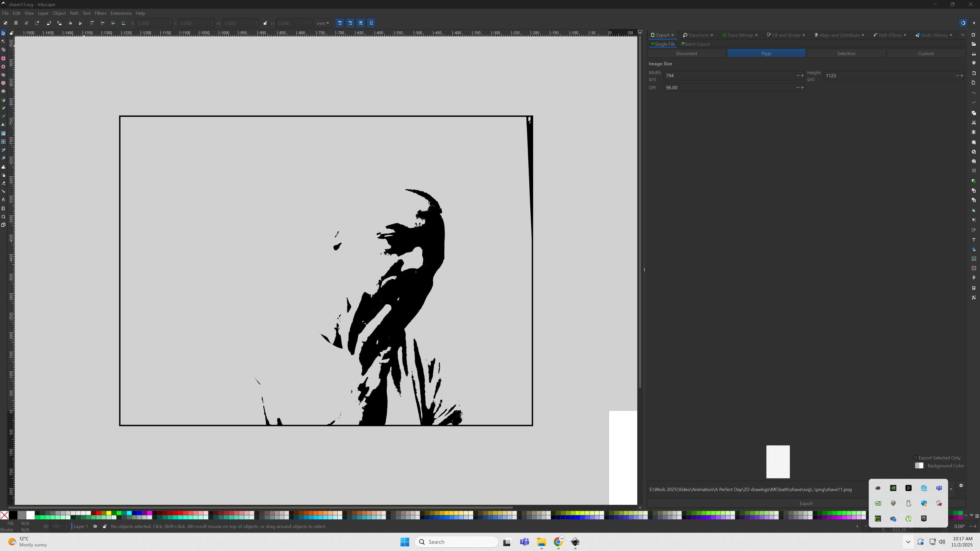The width and height of the screenshot is (980, 551).
Task: Click the Export button
Action: (806, 504)
